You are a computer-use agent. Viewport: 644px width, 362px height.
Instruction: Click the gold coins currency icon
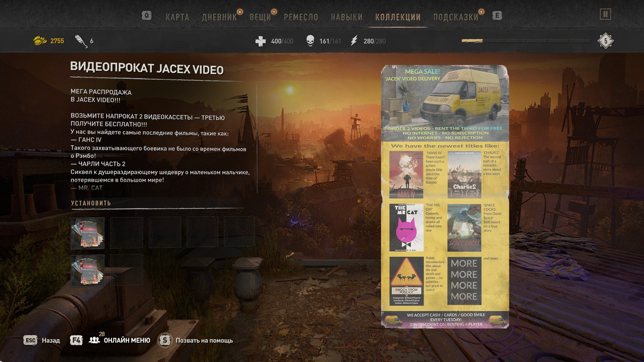(x=40, y=41)
